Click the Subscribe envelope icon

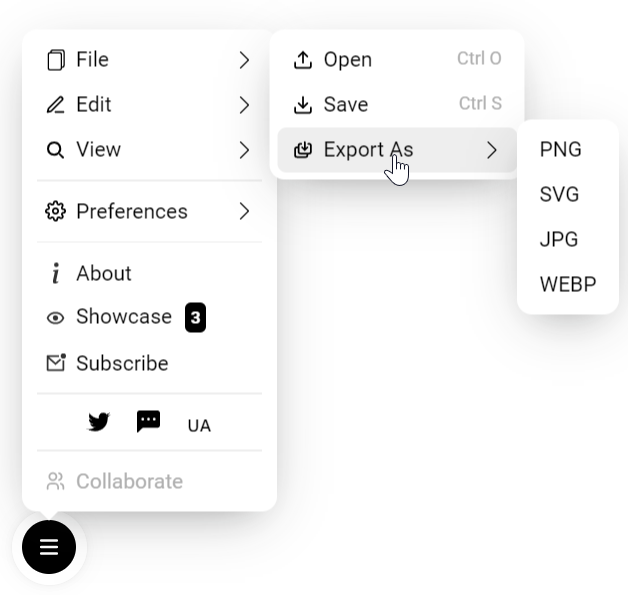(x=56, y=363)
